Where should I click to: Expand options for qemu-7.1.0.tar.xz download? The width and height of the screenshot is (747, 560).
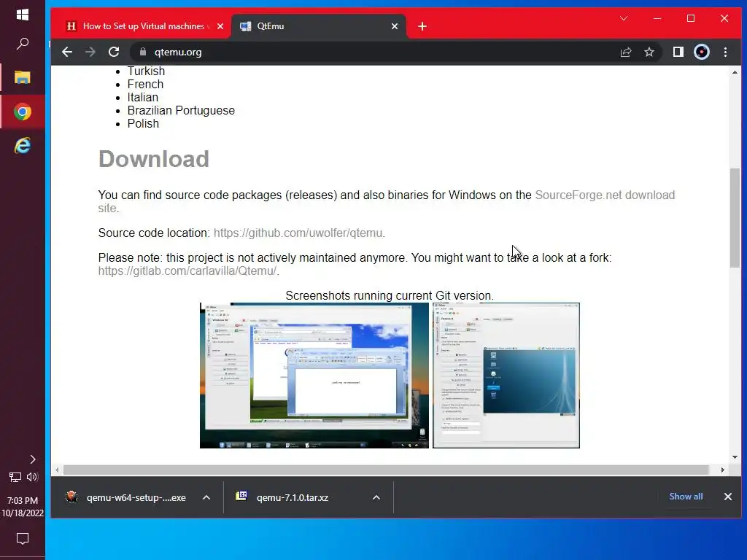(x=376, y=497)
